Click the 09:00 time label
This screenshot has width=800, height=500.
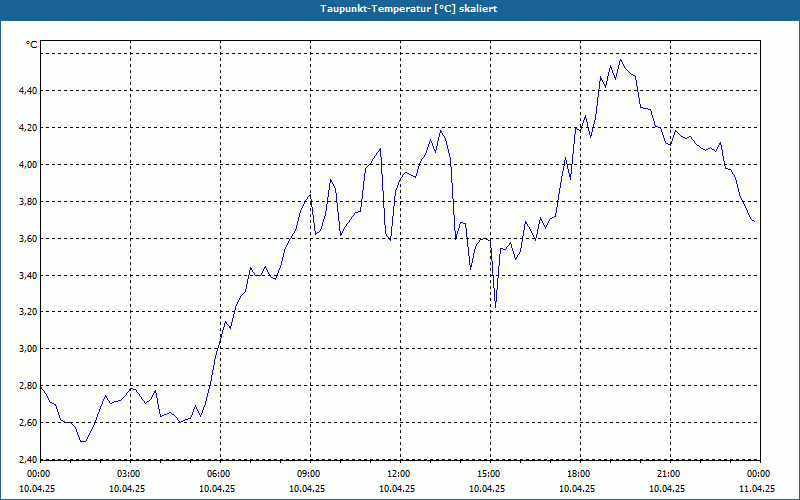click(310, 474)
